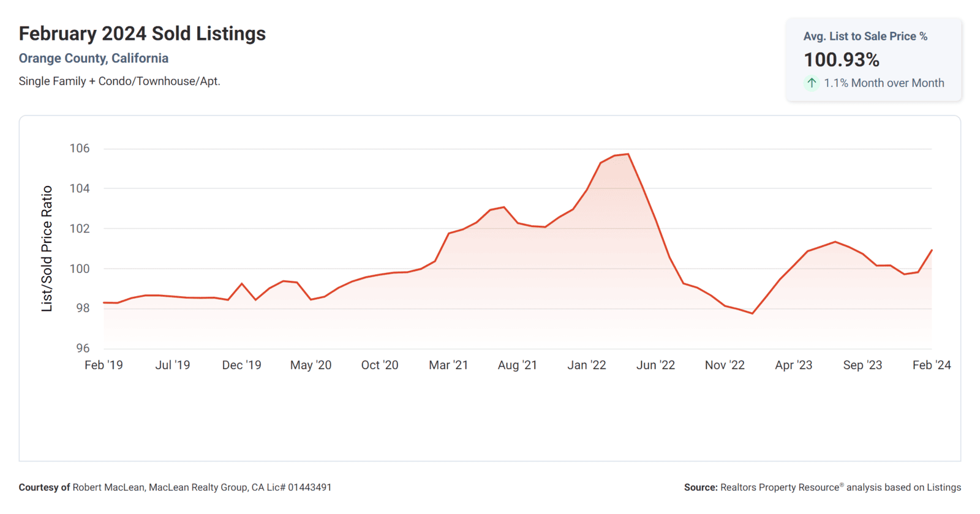Image resolution: width=980 pixels, height=514 pixels.
Task: Click the 100 y-axis label
Action: click(80, 269)
